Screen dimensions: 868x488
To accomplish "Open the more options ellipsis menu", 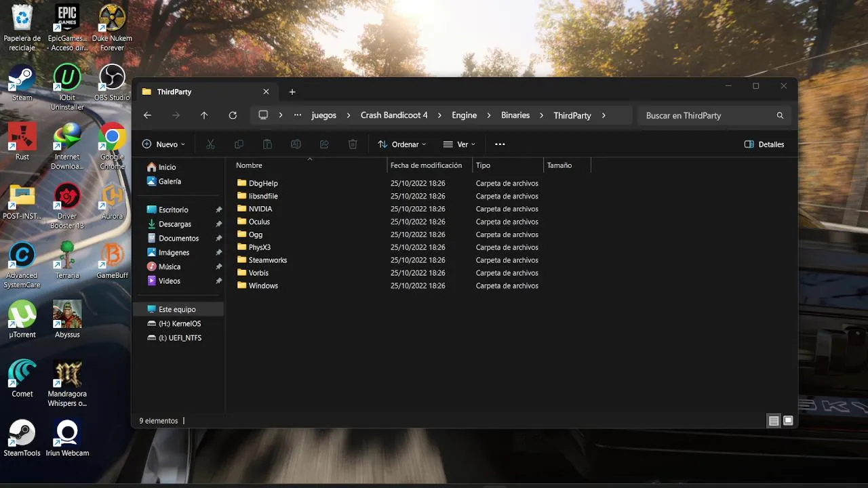I will pyautogui.click(x=500, y=144).
